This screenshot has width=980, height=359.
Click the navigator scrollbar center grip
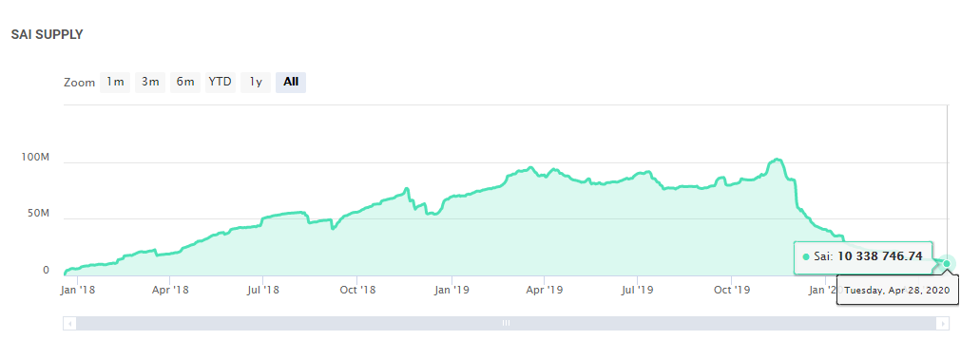click(x=506, y=324)
